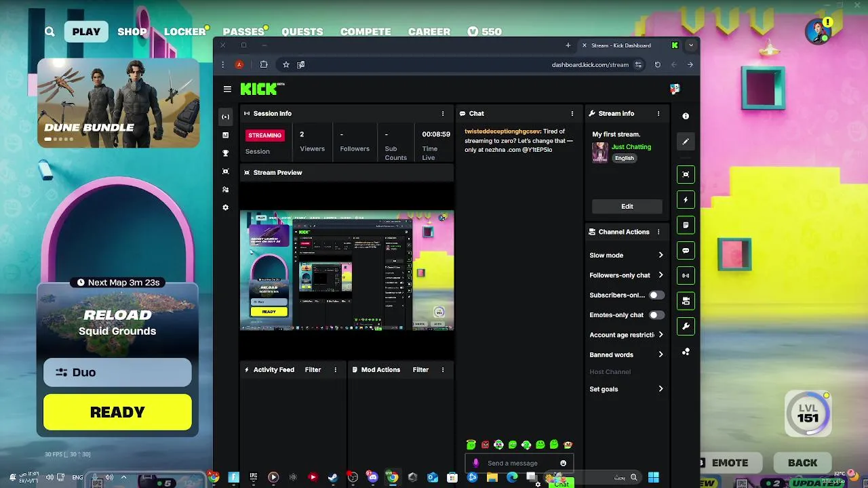The width and height of the screenshot is (868, 488).
Task: Insert the red angry Kick emote
Action: coord(485,445)
